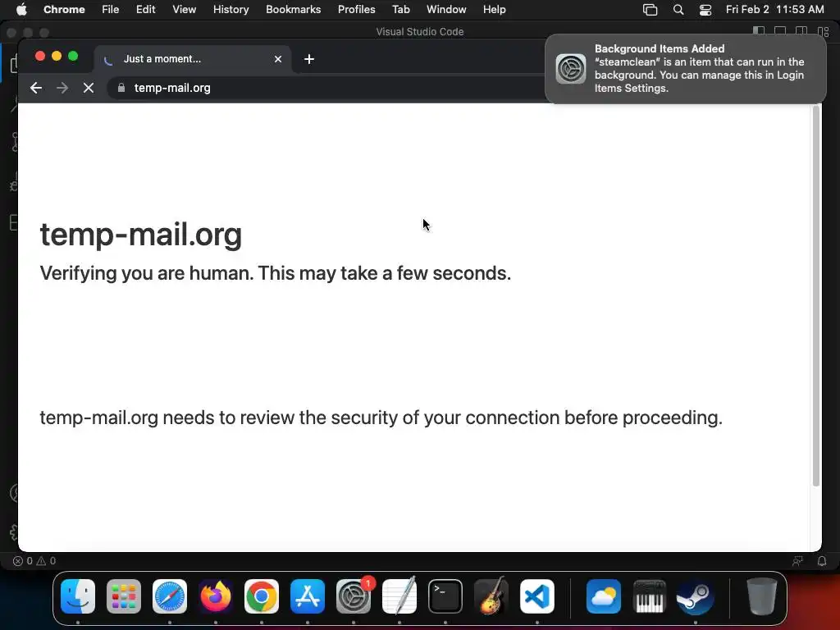Click the date and time clock
The image size is (840, 630).
point(774,9)
